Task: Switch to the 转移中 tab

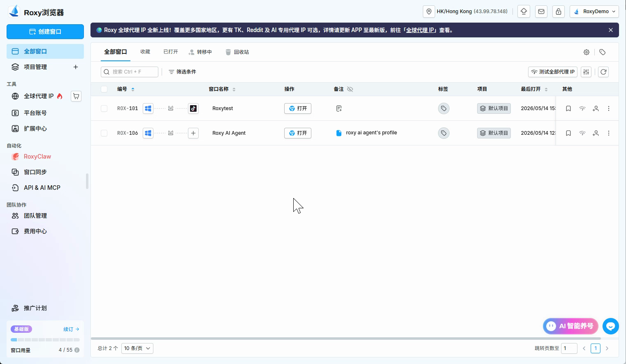Action: (200, 52)
